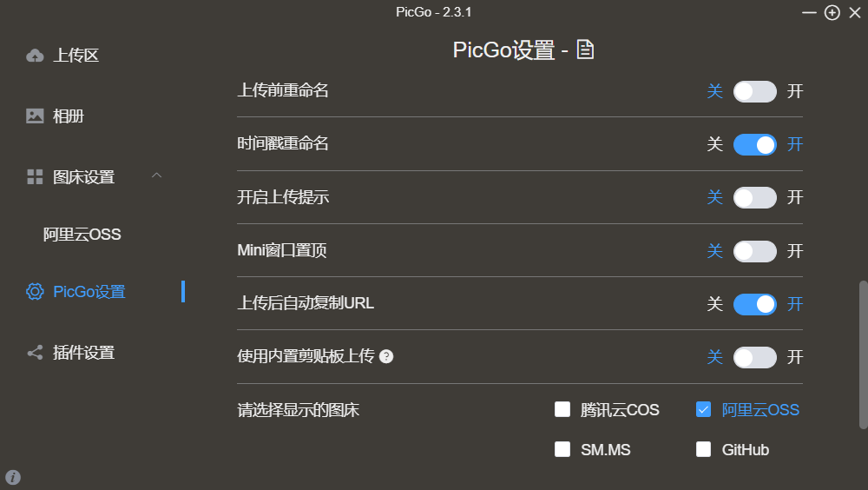This screenshot has width=868, height=490.
Task: Open 阿里云OSS submenu item
Action: coord(82,235)
